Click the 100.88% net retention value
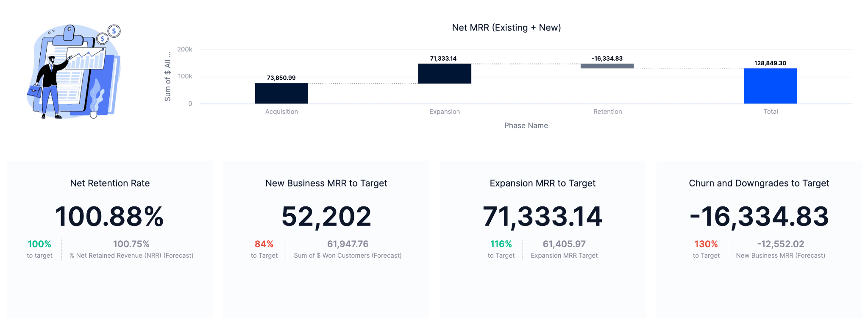This screenshot has width=868, height=323. point(109,217)
